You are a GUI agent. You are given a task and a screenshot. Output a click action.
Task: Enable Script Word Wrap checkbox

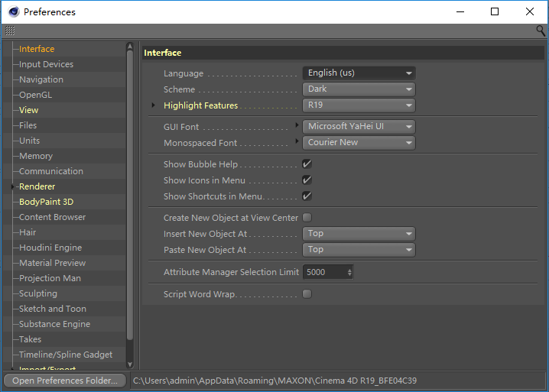(x=307, y=294)
